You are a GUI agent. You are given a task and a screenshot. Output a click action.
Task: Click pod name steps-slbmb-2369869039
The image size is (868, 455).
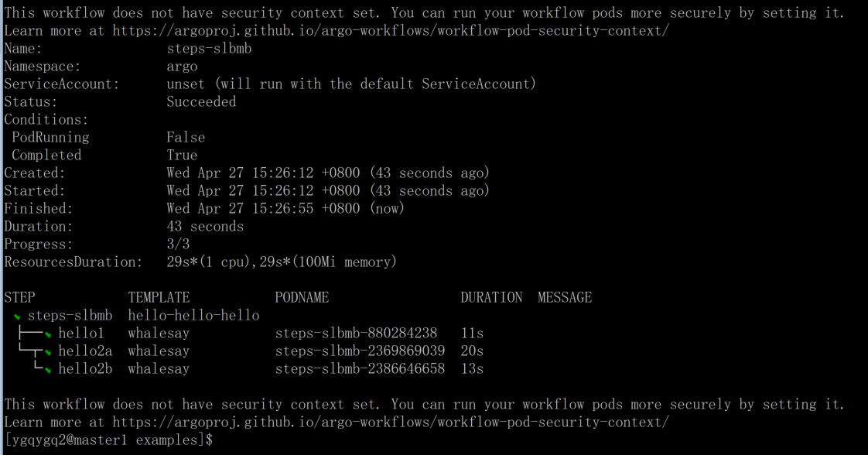[360, 351]
